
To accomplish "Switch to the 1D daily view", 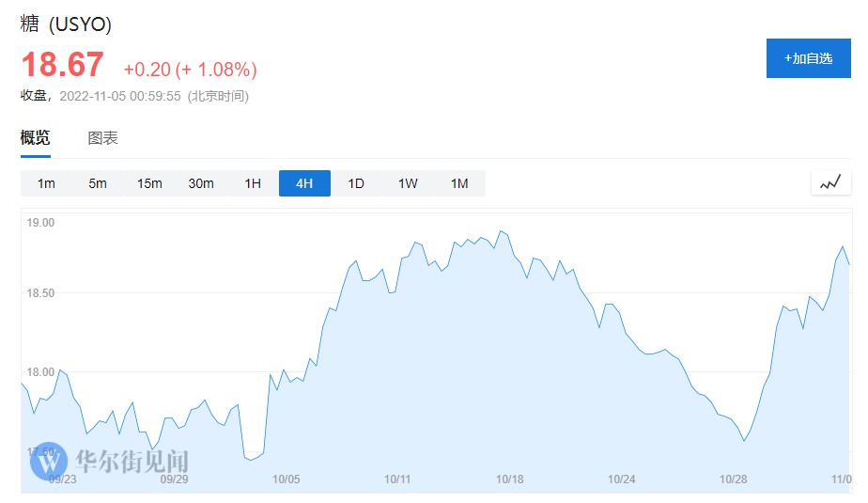I will pos(356,183).
